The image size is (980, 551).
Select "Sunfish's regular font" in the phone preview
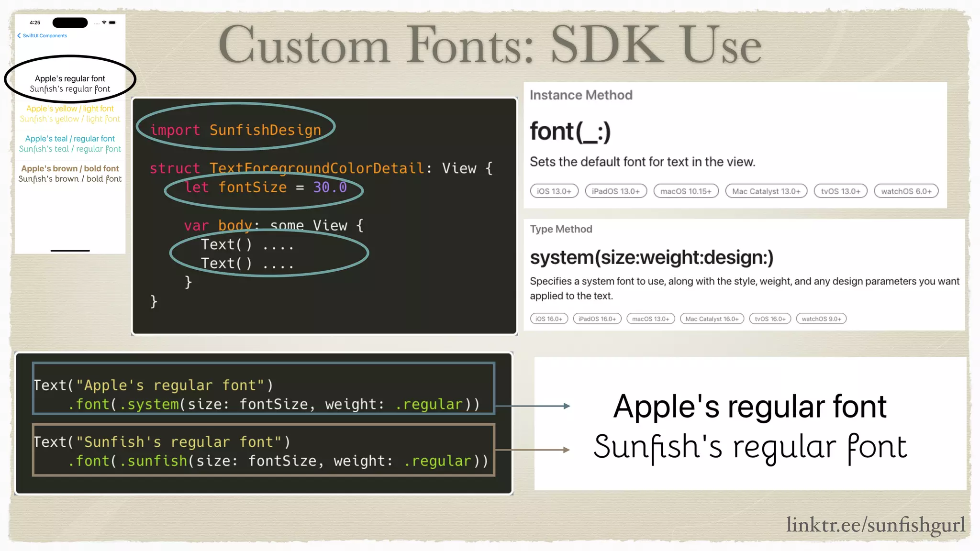(x=70, y=89)
